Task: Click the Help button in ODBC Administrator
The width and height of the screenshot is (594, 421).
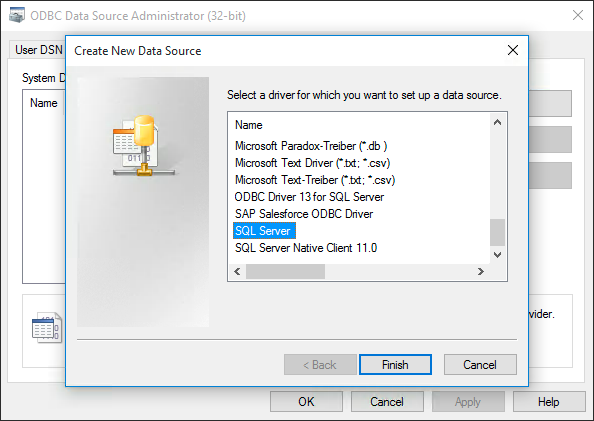Action: [549, 402]
